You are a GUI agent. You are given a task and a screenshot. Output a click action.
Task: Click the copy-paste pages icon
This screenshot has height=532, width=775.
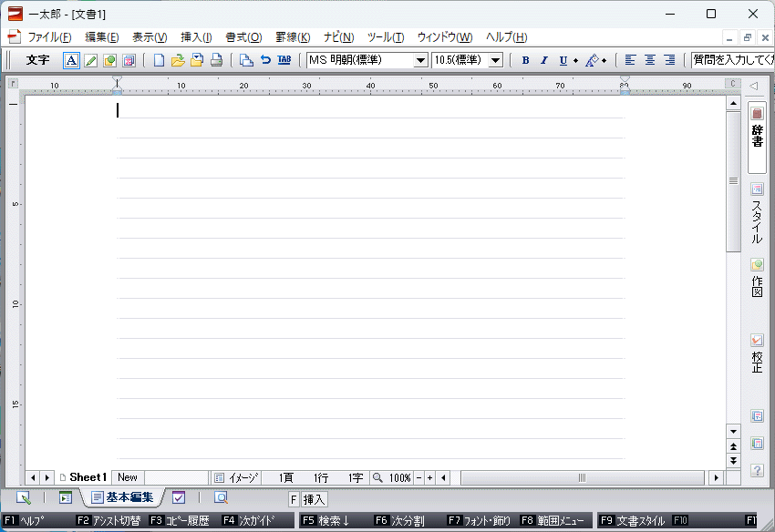coord(246,60)
